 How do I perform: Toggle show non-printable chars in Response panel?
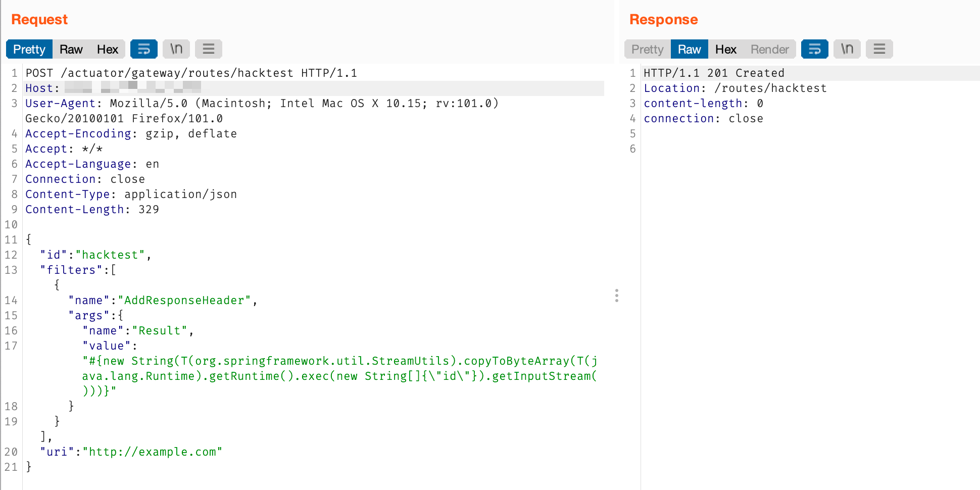point(847,49)
